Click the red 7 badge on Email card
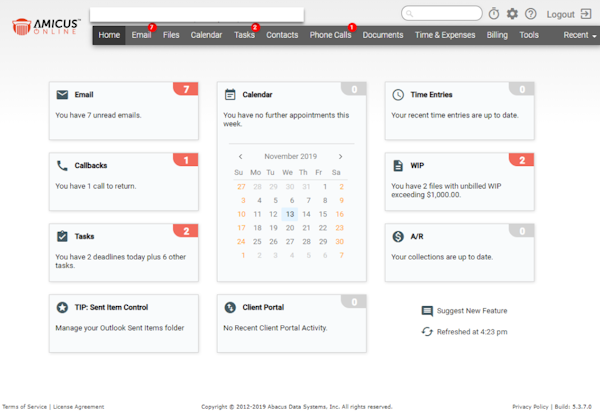The height and width of the screenshot is (413, 600). [186, 89]
